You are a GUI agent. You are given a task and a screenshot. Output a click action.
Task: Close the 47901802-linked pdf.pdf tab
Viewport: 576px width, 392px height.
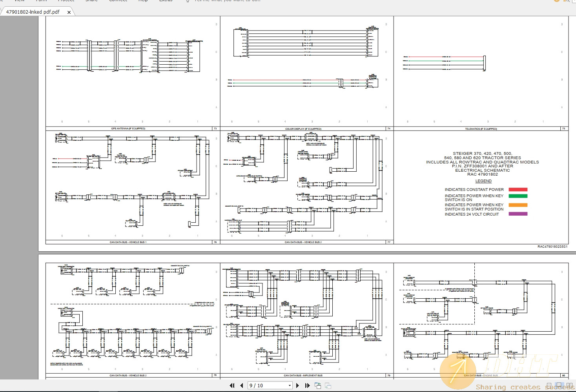pyautogui.click(x=69, y=12)
